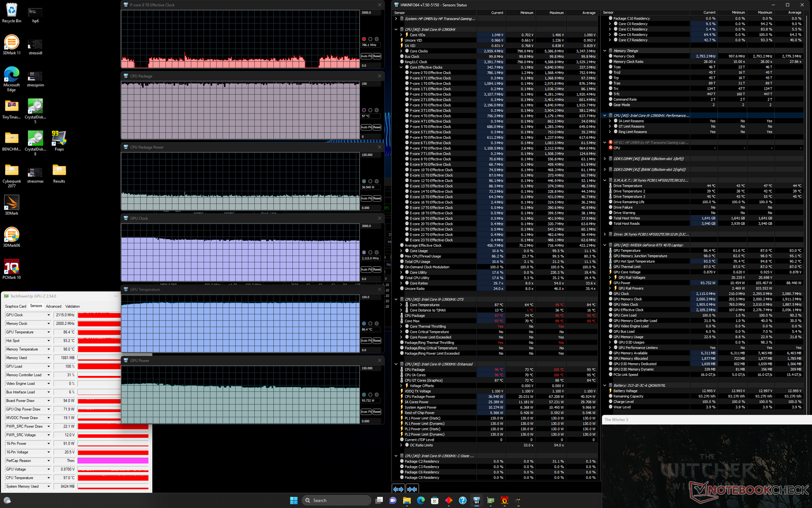
Task: Pick teal color swatch in GPU Power graph
Action: pos(364,395)
